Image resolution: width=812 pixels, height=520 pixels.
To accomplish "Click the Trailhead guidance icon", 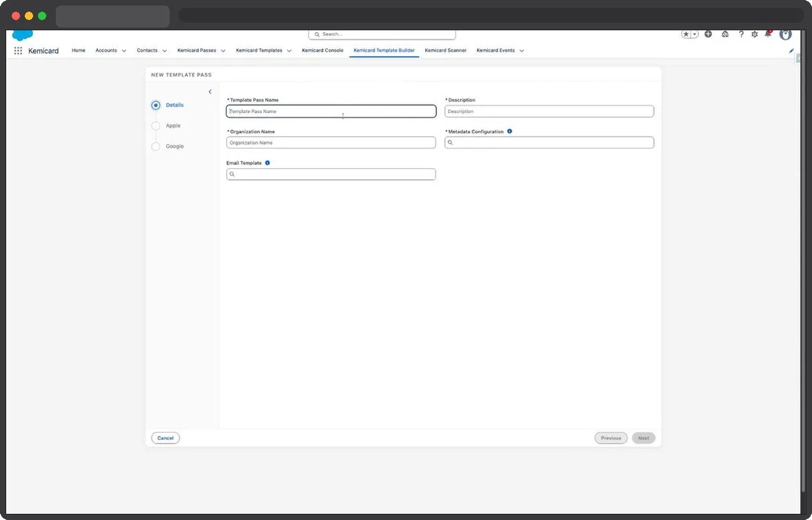I will [725, 34].
